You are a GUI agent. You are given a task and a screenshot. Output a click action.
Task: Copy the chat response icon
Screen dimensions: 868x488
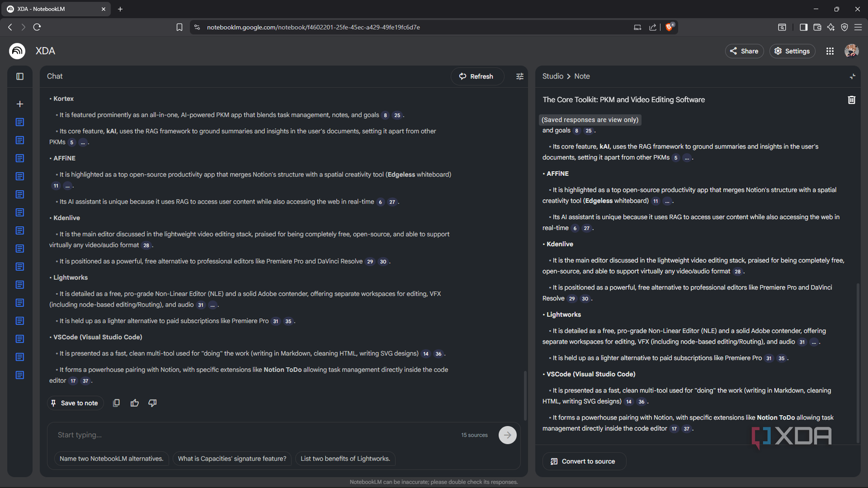(x=116, y=403)
